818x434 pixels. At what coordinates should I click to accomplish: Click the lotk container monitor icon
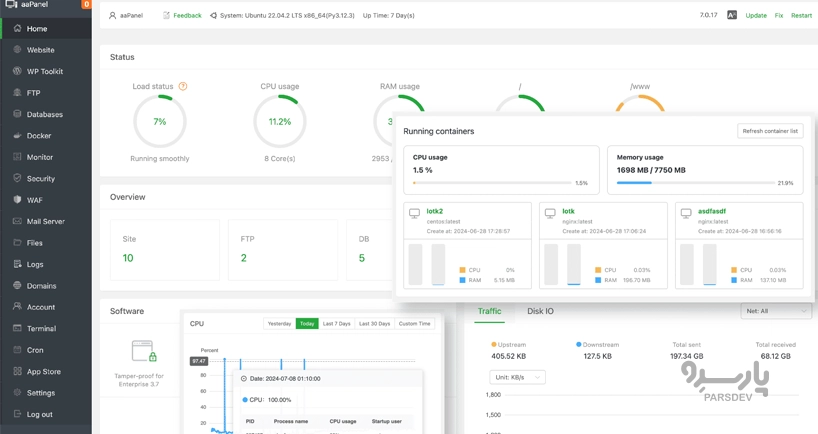point(550,213)
